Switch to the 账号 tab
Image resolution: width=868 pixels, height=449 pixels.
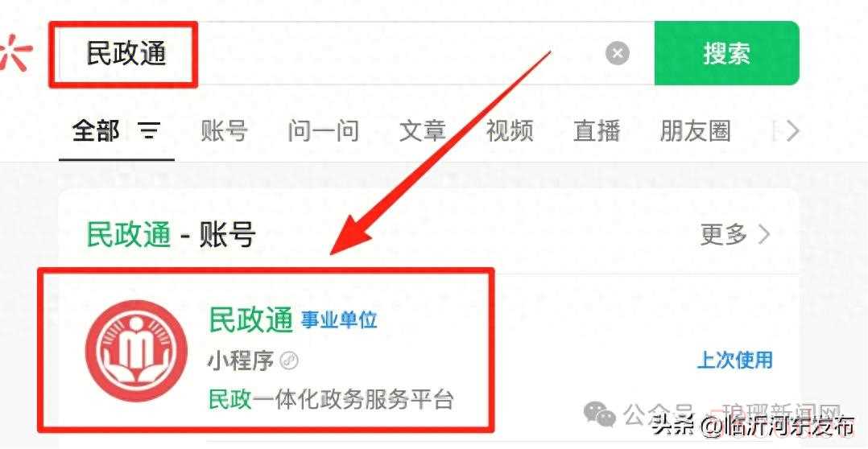click(224, 131)
